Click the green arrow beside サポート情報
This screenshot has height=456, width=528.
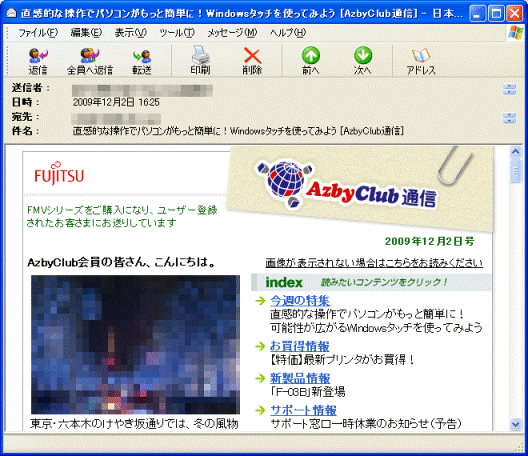coord(260,410)
